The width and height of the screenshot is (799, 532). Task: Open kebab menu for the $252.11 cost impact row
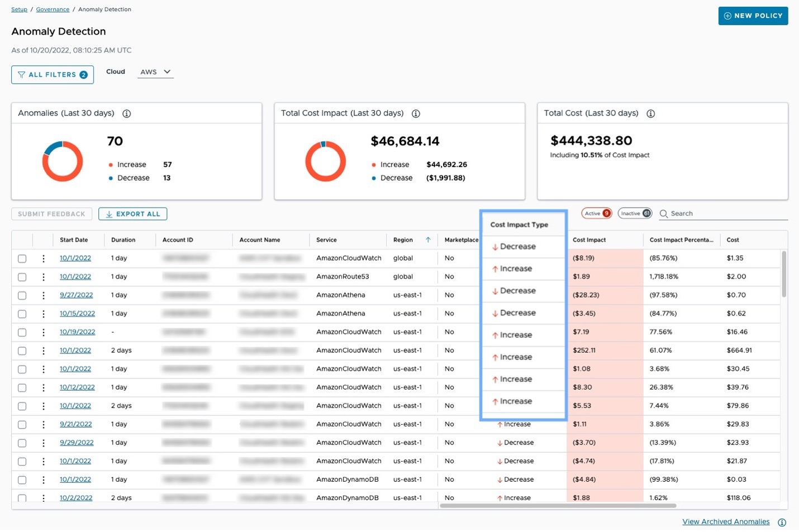click(x=44, y=351)
